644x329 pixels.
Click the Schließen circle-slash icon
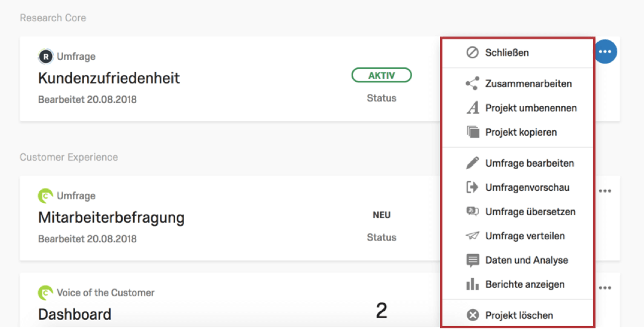coord(472,53)
